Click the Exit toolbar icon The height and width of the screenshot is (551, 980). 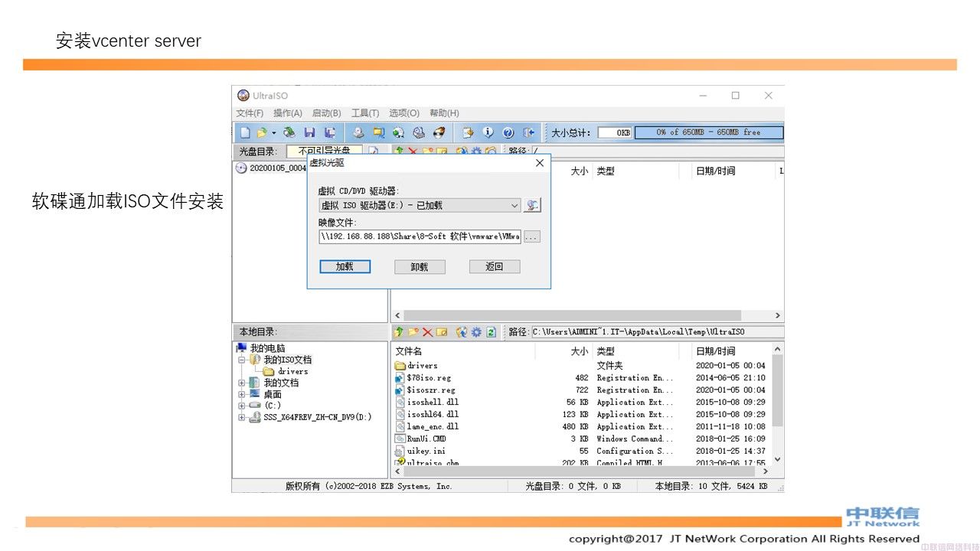point(528,132)
